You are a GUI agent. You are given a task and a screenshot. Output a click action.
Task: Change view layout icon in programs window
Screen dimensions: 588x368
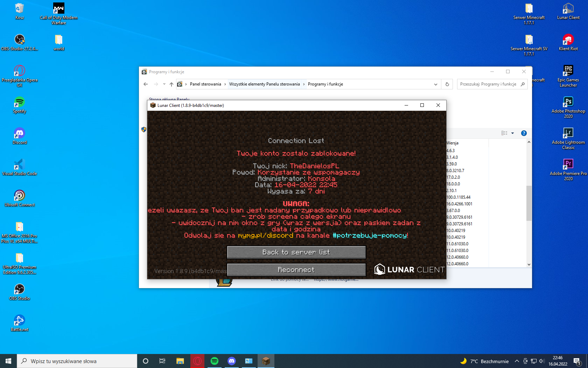[x=504, y=133]
